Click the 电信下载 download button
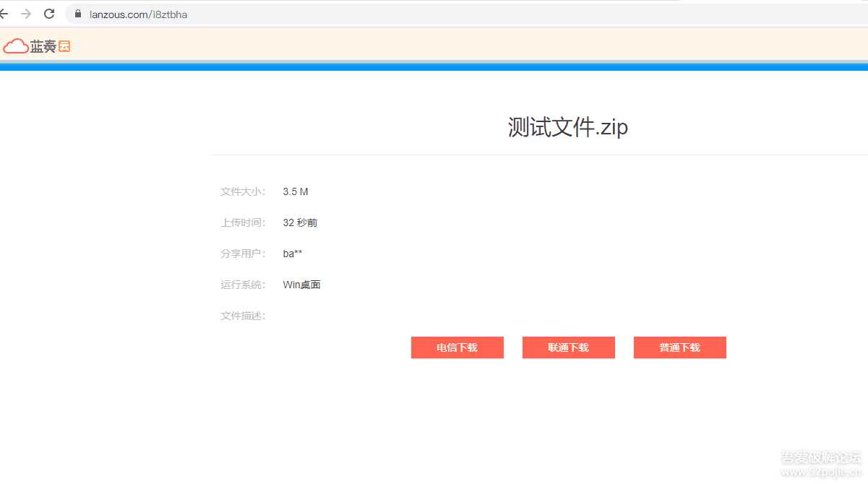Screen dimensions: 868x484 click(x=457, y=347)
